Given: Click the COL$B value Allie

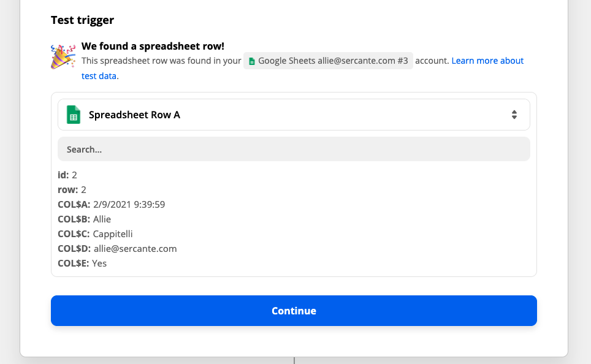Looking at the screenshot, I should pos(102,219).
